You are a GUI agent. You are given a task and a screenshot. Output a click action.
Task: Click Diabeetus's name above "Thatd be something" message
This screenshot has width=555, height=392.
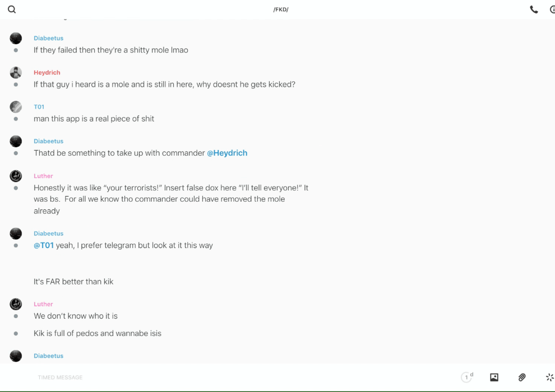(x=48, y=141)
